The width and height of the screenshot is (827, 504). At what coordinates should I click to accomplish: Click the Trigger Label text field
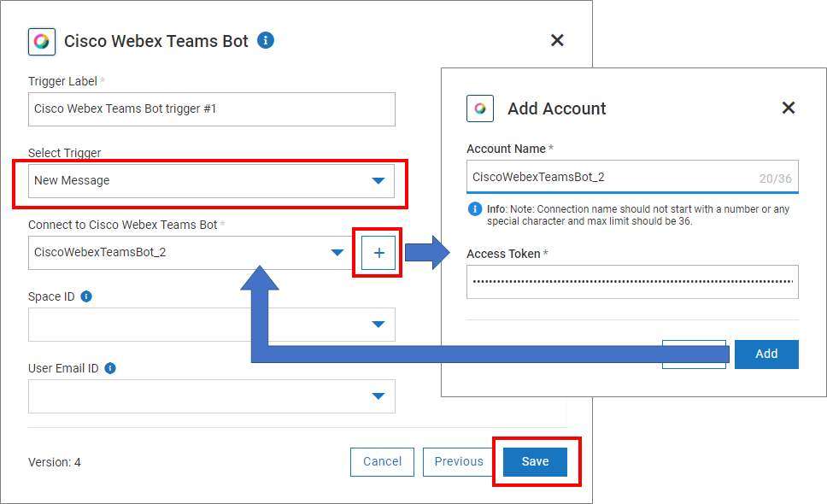211,109
